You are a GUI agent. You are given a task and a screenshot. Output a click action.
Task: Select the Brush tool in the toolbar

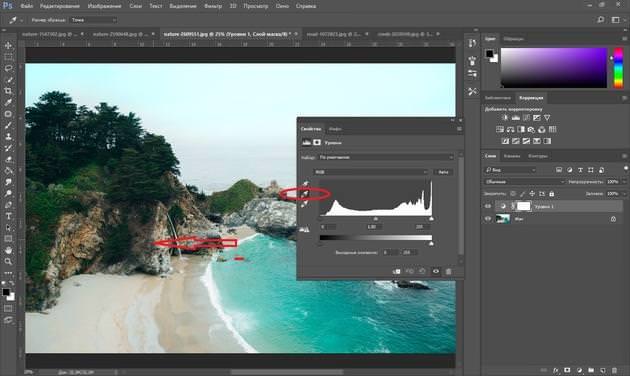click(x=8, y=125)
